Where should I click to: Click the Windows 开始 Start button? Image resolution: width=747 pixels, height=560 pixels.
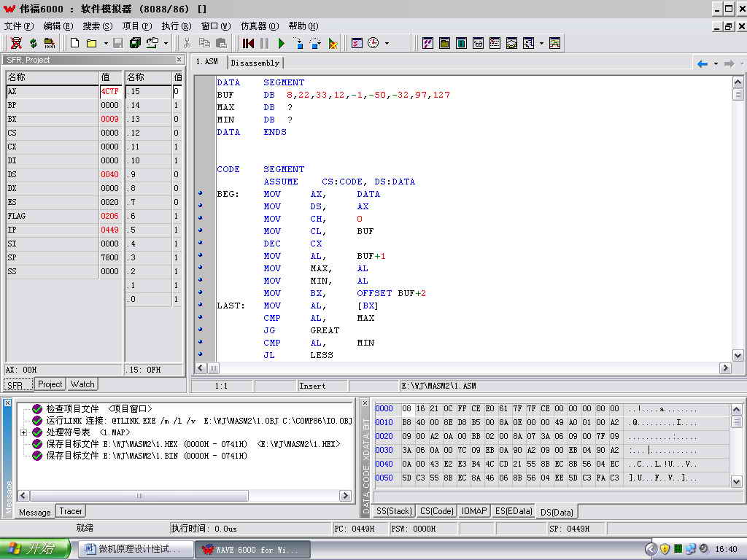(x=35, y=549)
